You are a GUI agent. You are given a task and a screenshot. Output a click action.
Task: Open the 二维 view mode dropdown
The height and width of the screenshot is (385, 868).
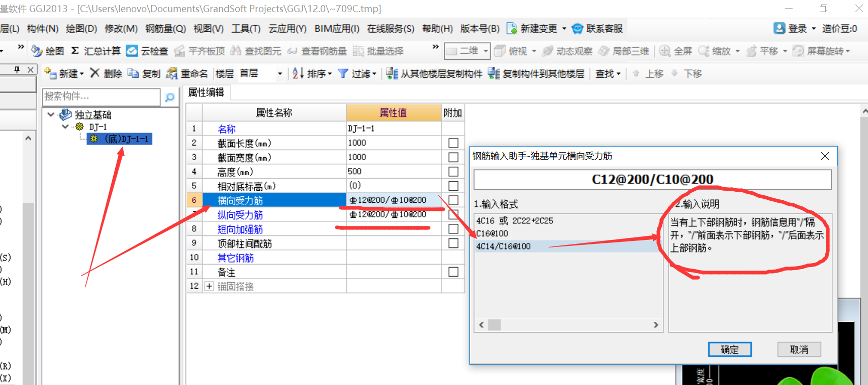point(486,51)
